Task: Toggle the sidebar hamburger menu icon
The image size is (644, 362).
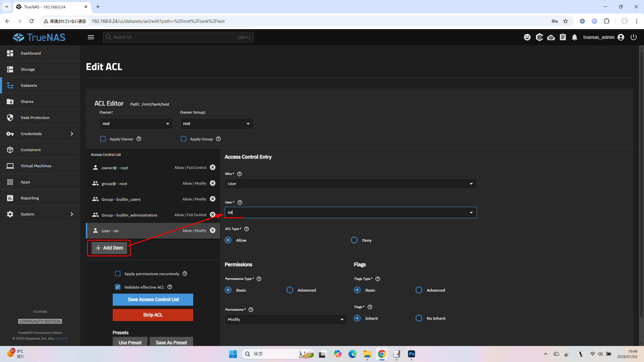Action: click(91, 37)
